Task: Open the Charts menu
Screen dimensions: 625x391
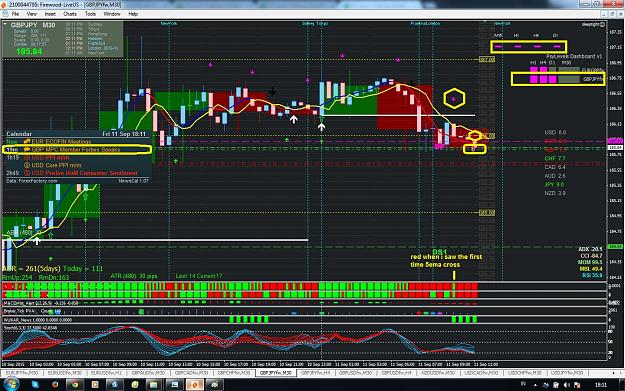Action: (70, 14)
